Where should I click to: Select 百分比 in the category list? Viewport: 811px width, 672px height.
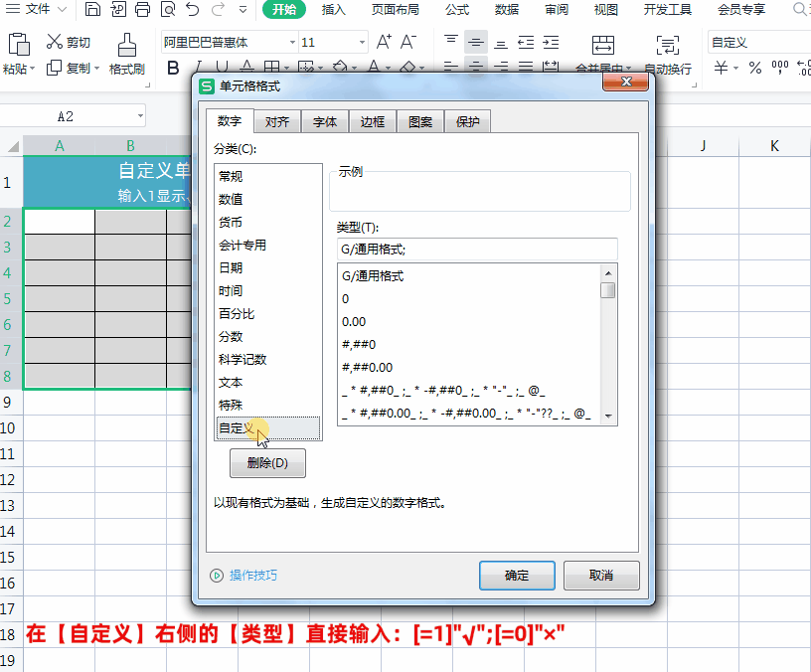pyautogui.click(x=268, y=314)
